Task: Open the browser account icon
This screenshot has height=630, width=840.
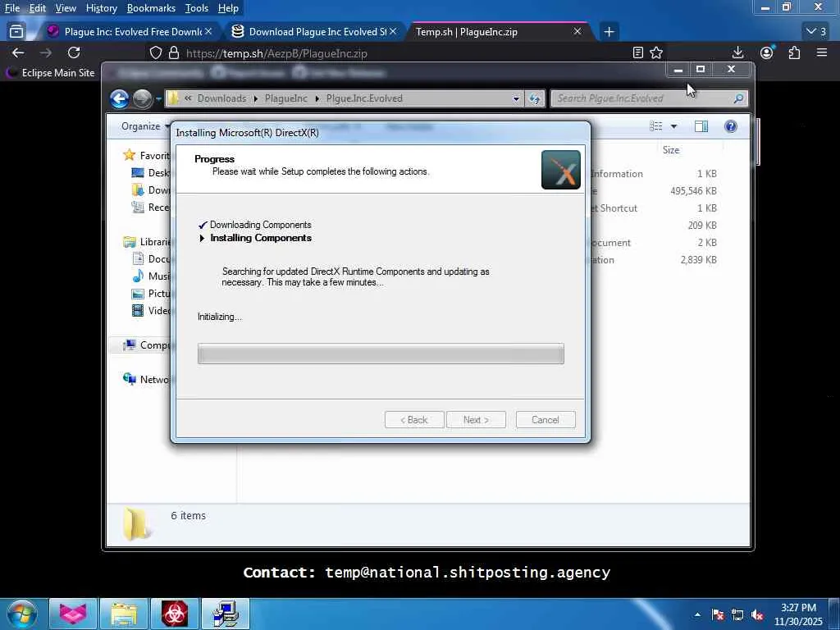Action: coord(767,52)
